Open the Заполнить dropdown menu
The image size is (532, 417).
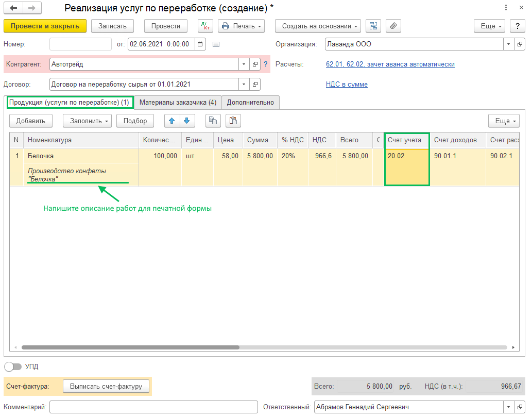coord(87,121)
